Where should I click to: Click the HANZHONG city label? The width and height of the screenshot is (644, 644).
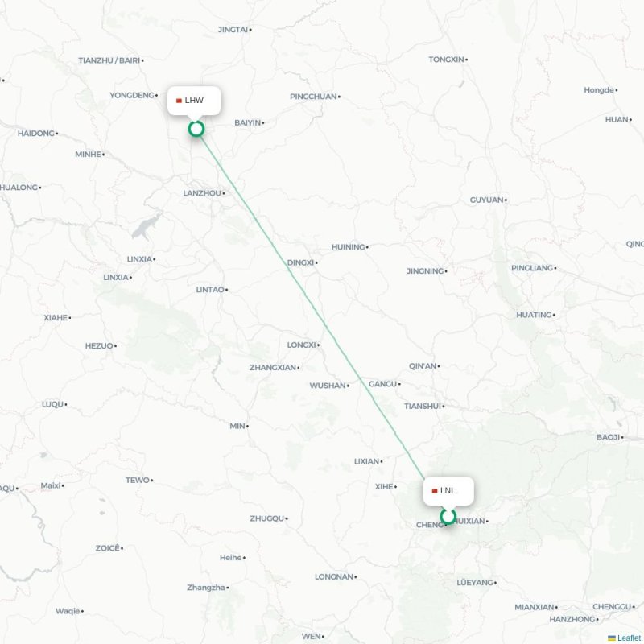[574, 619]
